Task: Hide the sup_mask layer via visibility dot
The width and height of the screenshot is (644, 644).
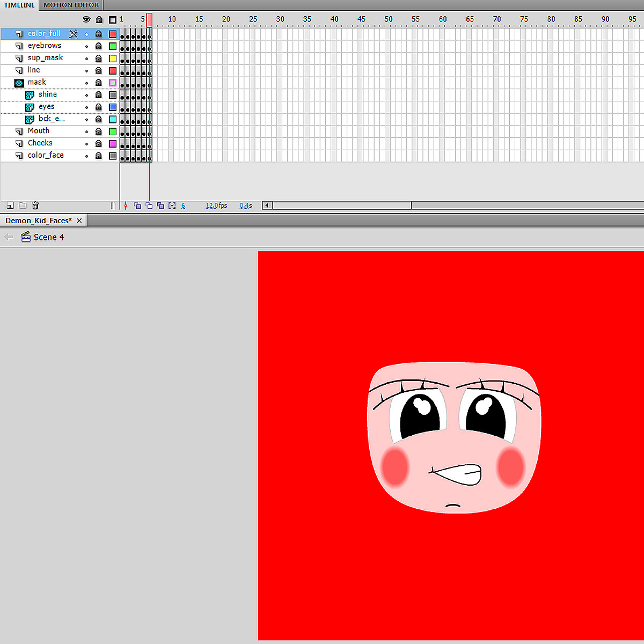Action: tap(86, 58)
